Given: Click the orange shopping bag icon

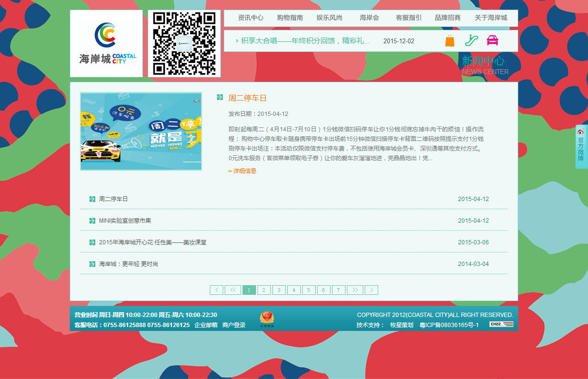Looking at the screenshot, I should [x=449, y=41].
